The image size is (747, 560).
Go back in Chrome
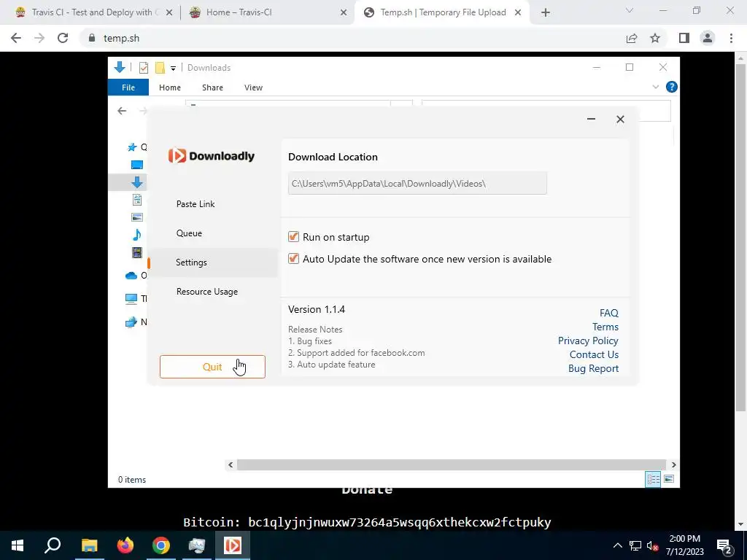pyautogui.click(x=16, y=38)
